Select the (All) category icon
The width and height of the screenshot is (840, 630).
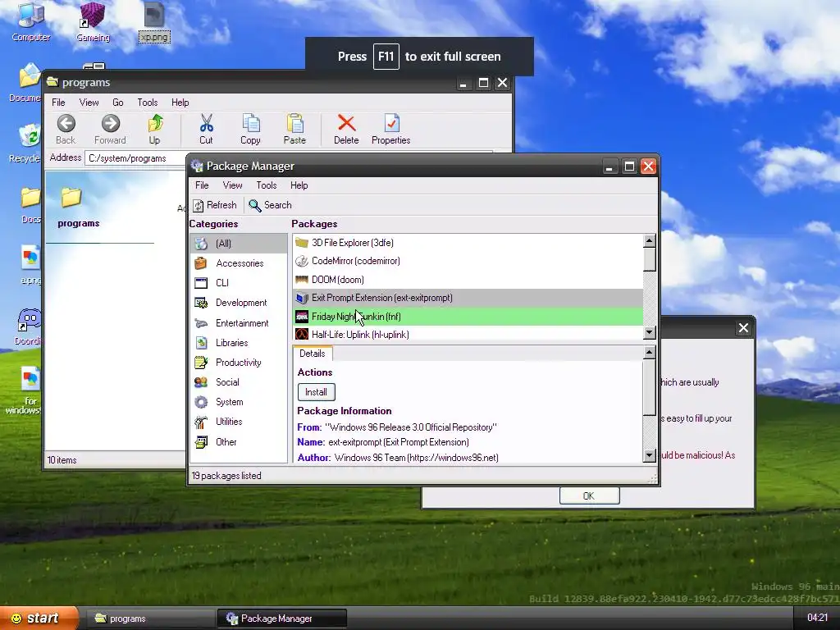tap(202, 243)
